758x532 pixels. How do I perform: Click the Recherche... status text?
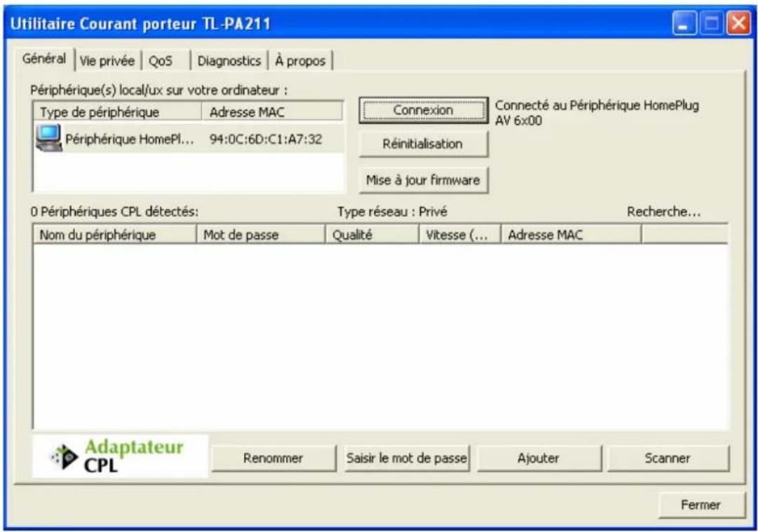coord(664,212)
